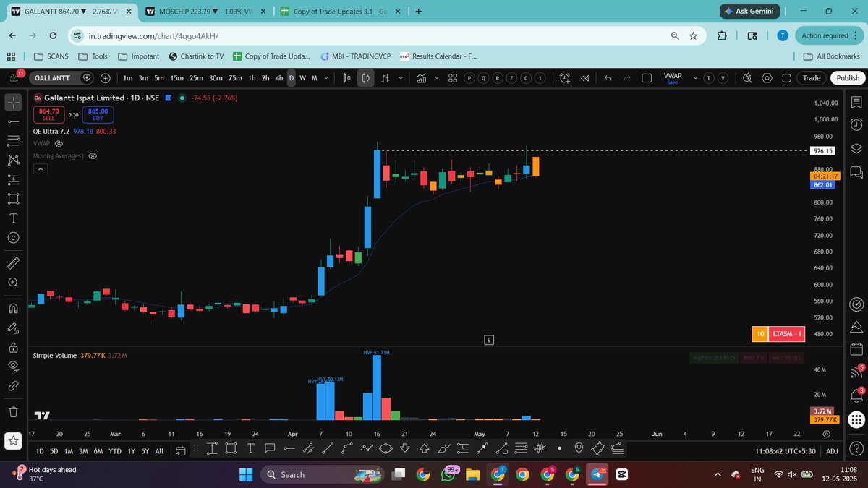Select the M monthly interval

pyautogui.click(x=314, y=78)
